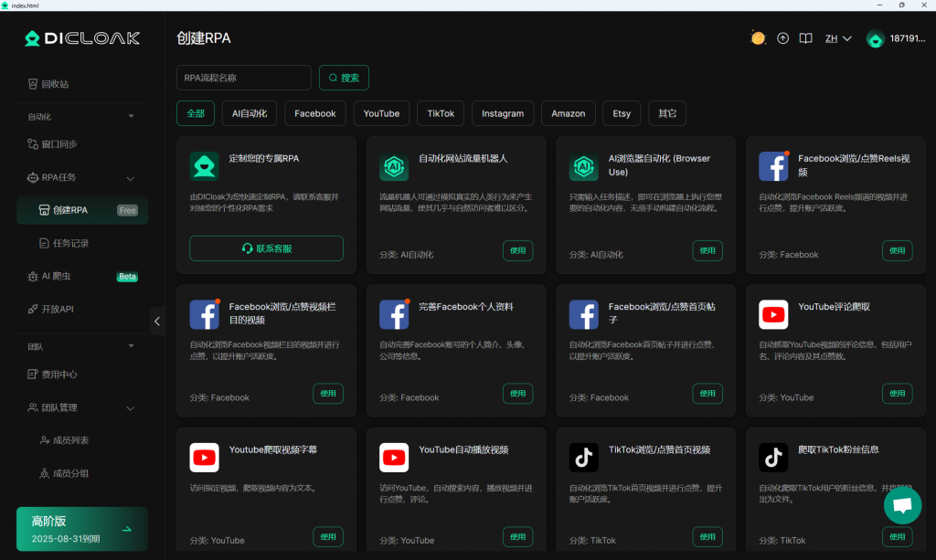Filter by Instagram tab
936x560 pixels.
tap(503, 113)
